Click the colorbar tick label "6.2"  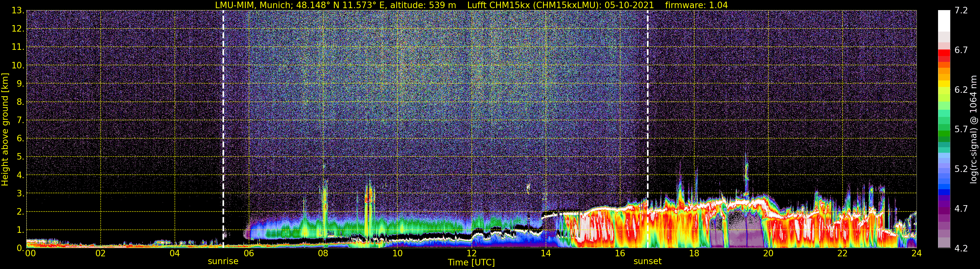coord(961,90)
